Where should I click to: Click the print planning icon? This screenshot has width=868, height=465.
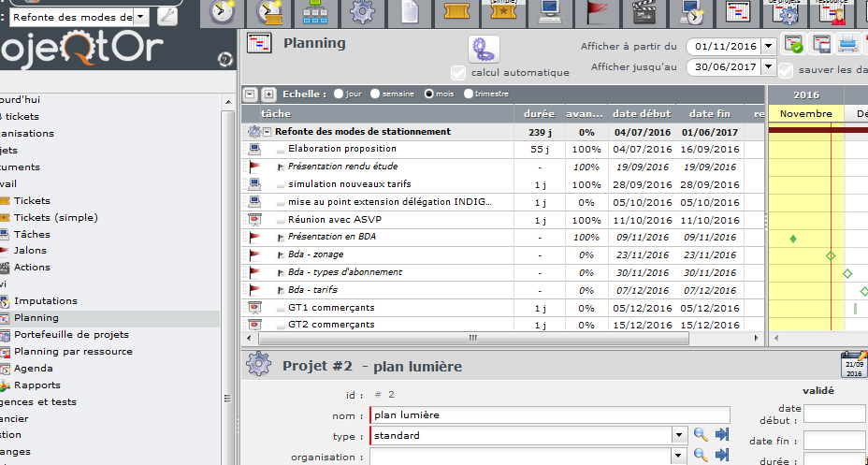coord(847,44)
